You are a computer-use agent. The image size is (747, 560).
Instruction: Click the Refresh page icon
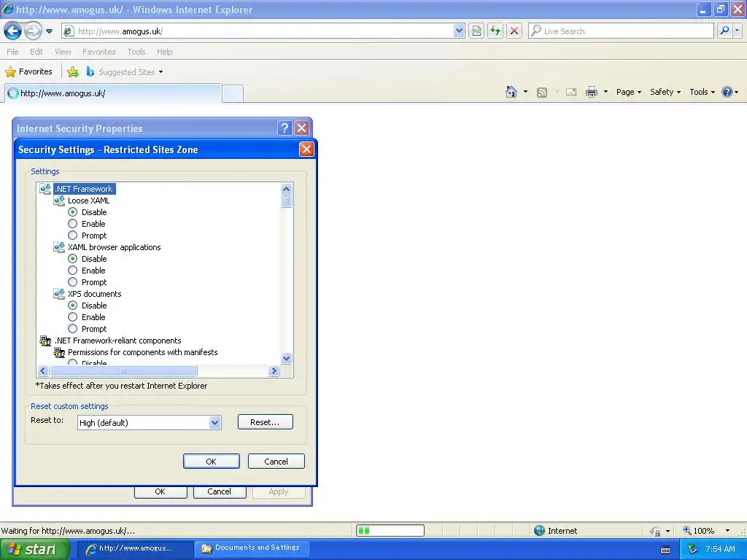495,31
